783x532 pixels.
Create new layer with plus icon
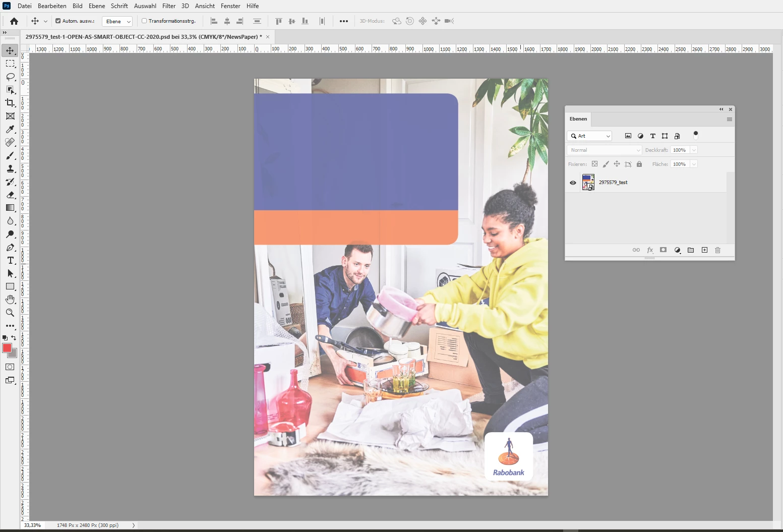[x=704, y=250]
